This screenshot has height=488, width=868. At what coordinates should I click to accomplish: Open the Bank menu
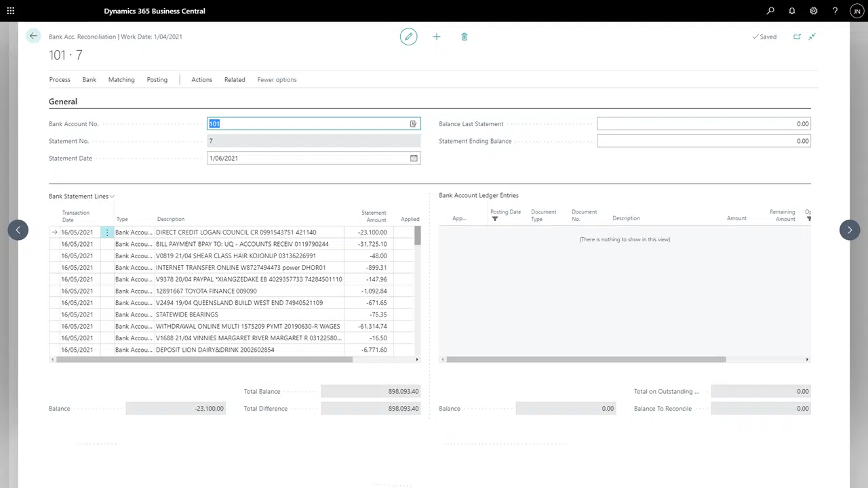90,79
